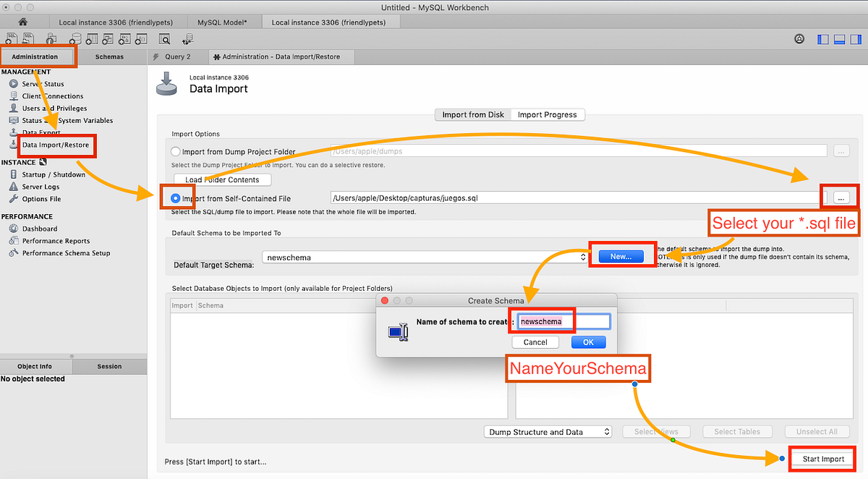Choose Import from Dump Project Folder
Viewport: 868px width, 479px height.
coord(174,151)
